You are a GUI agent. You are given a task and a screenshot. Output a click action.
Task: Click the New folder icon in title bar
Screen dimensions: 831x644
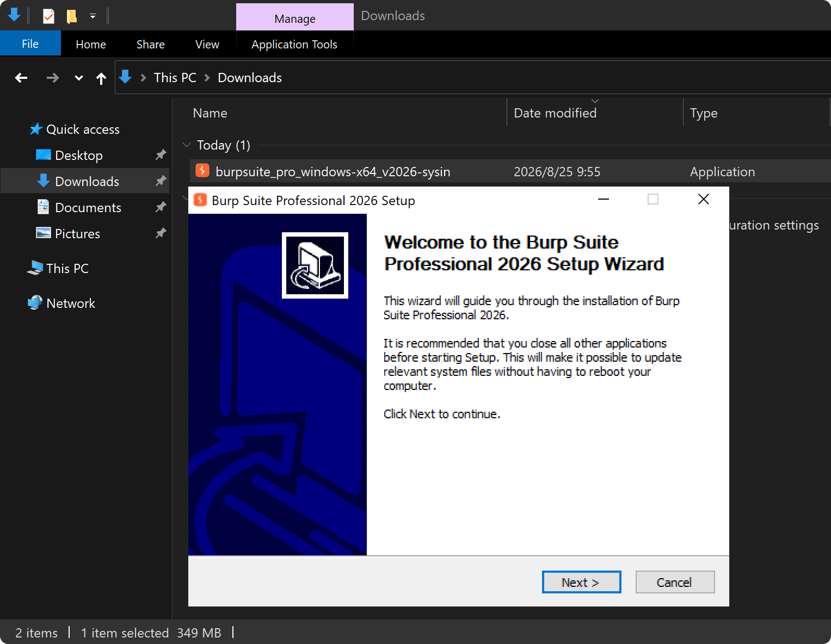click(x=72, y=16)
